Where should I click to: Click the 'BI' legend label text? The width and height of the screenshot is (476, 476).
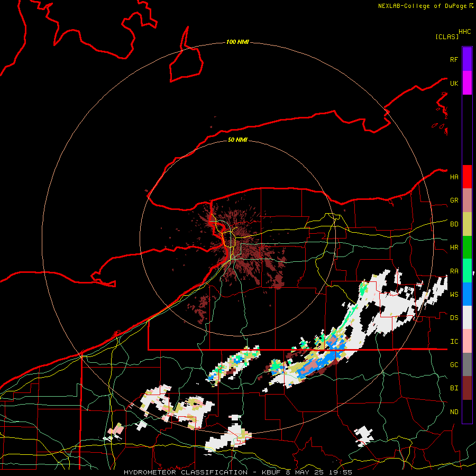click(x=454, y=388)
